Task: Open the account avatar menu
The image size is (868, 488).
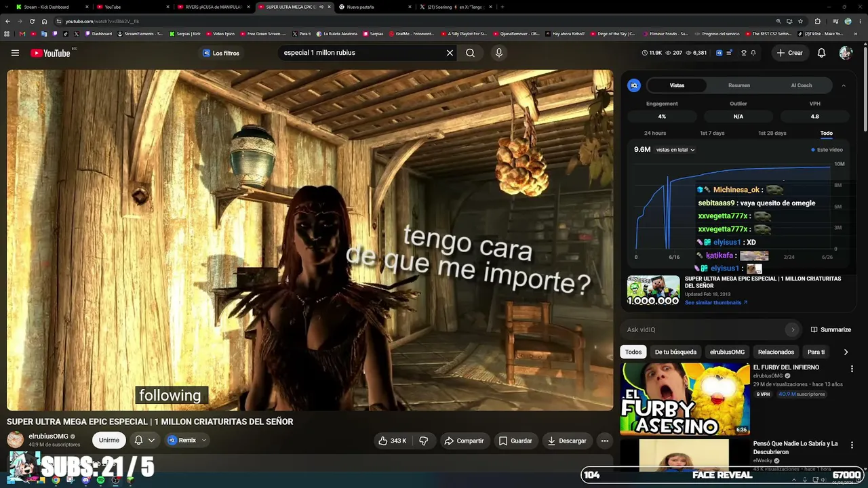Action: click(x=845, y=53)
